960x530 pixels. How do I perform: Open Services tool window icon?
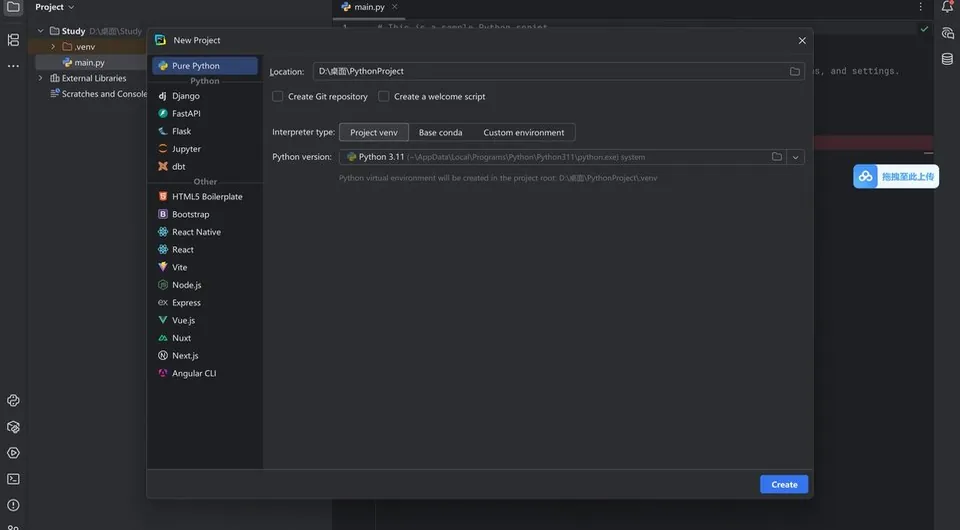(x=13, y=453)
